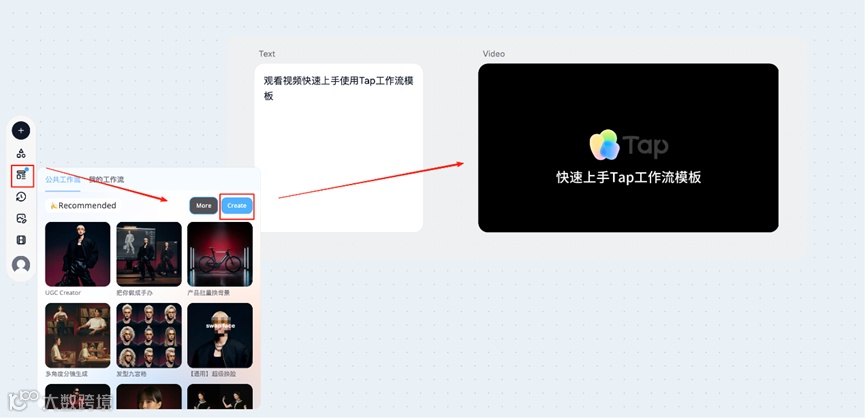Click inside the Text node content box
Viewport: 865px width, 418px height.
[x=339, y=148]
